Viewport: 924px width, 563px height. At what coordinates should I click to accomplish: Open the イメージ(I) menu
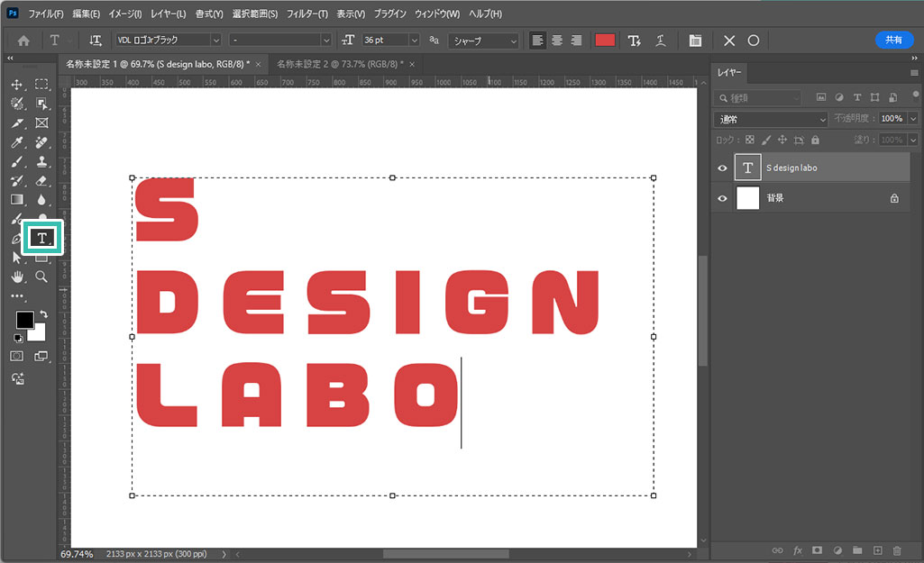click(x=125, y=14)
